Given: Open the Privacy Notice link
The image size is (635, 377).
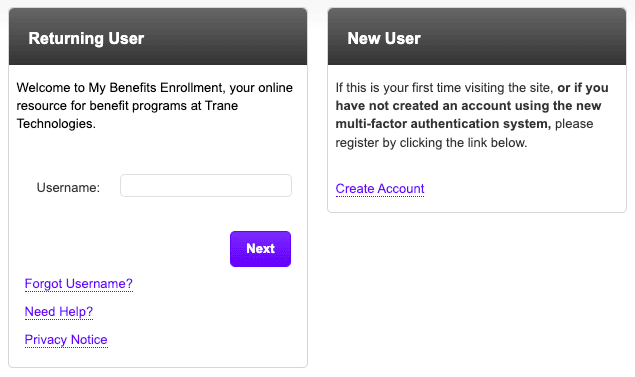Looking at the screenshot, I should pos(66,339).
